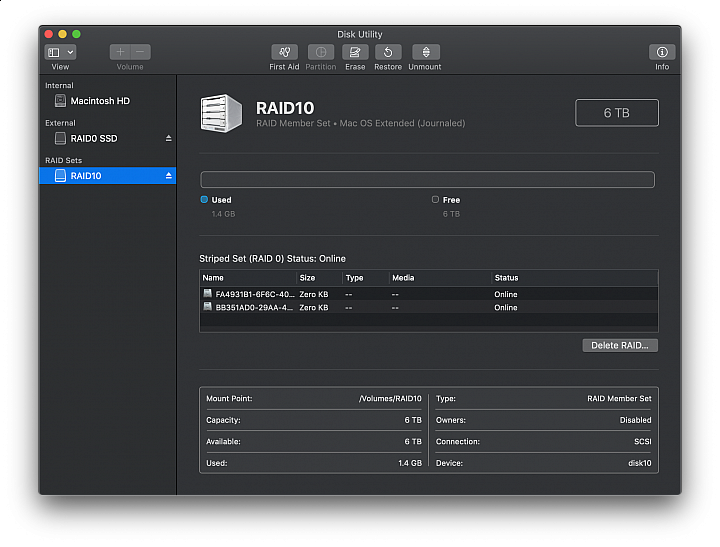Viewport: 720px width, 547px height.
Task: Click the RAID10 sidebar disk icon
Action: [60, 175]
